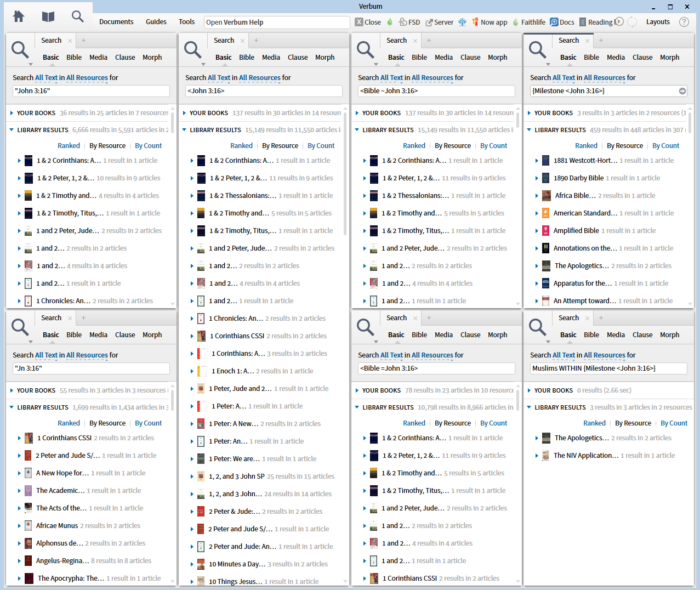The width and height of the screenshot is (700, 590).
Task: Expand YOUR BOOKS in the "John 3:16" panel
Action: (x=12, y=113)
